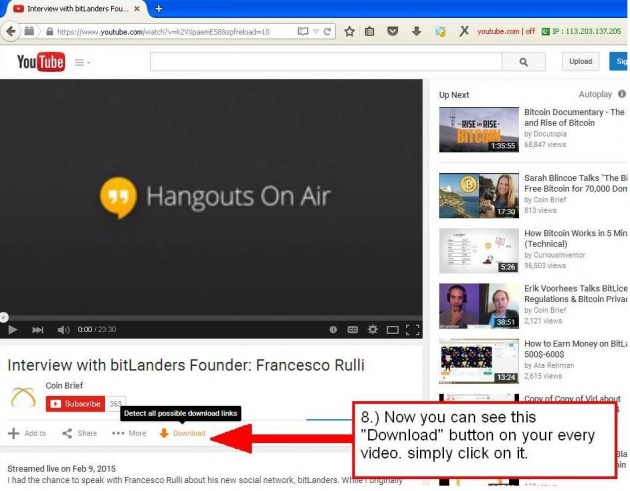
Task: Click the Subscribe button for Coin Brief
Action: 75,404
